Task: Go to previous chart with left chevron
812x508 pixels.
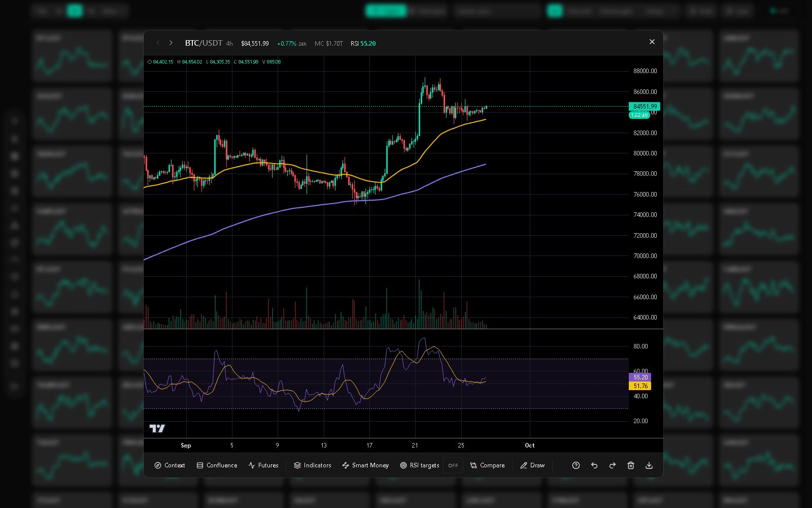Action: click(158, 43)
